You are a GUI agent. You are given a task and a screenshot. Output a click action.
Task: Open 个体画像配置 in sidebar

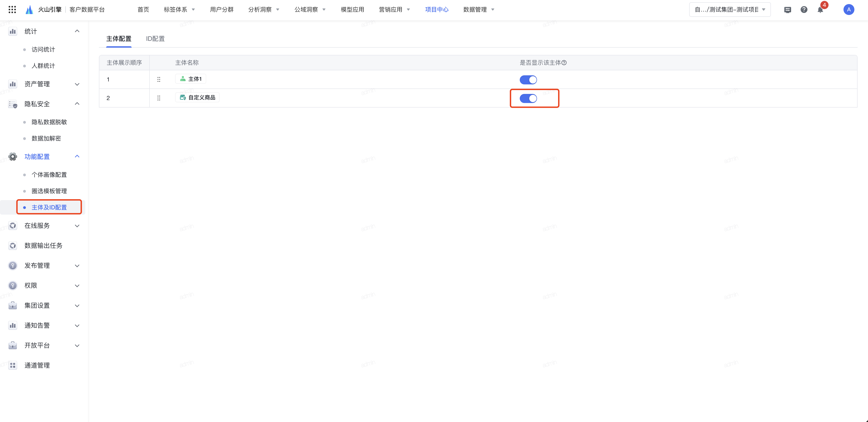point(49,175)
